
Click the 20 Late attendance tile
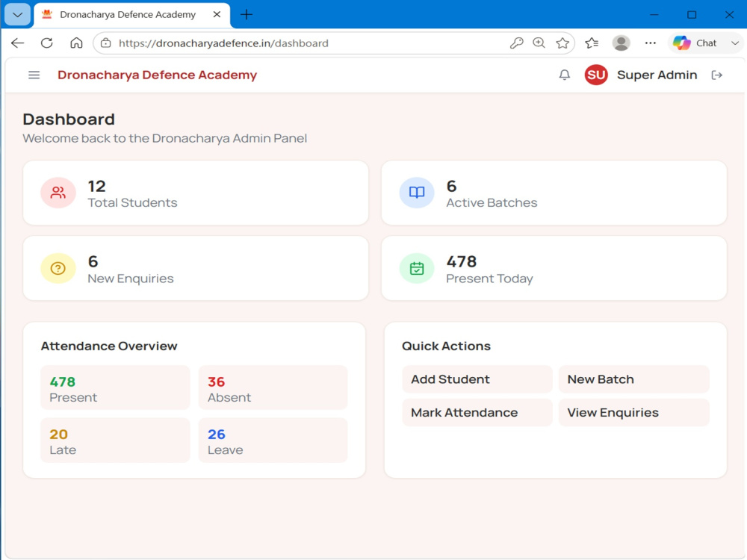(x=115, y=440)
